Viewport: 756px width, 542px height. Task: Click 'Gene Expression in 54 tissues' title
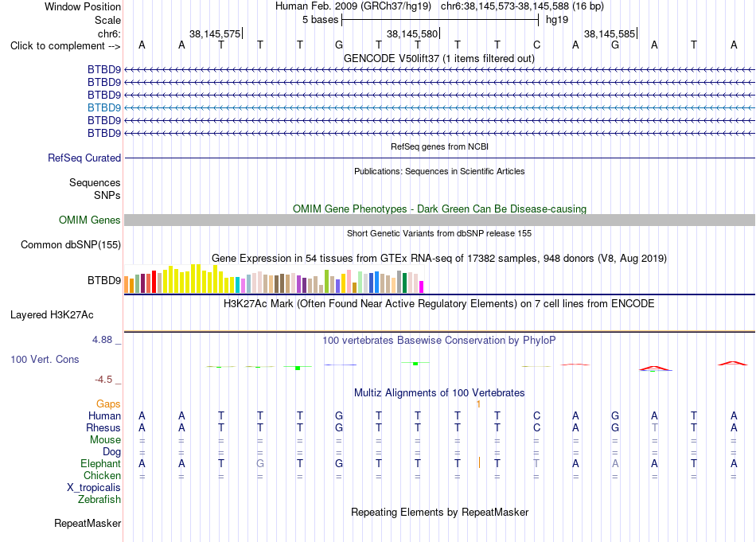click(439, 259)
